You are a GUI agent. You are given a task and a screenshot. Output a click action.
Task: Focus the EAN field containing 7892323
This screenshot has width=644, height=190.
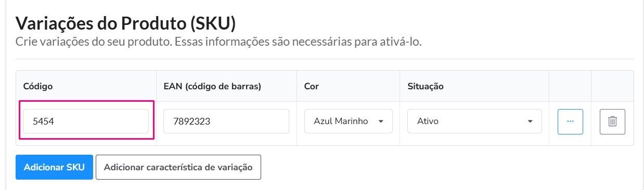tap(226, 121)
